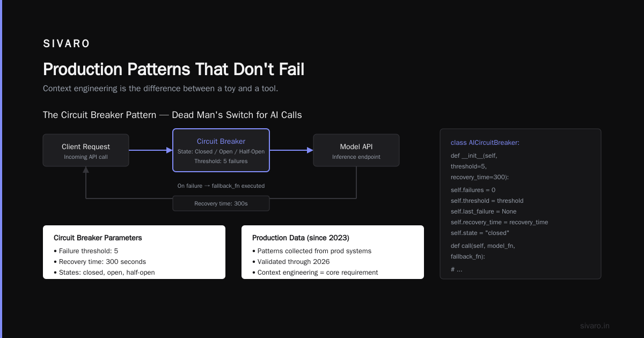Click the Threshold: 5 failures text
Image resolution: width=644 pixels, height=338 pixels.
coord(221,160)
